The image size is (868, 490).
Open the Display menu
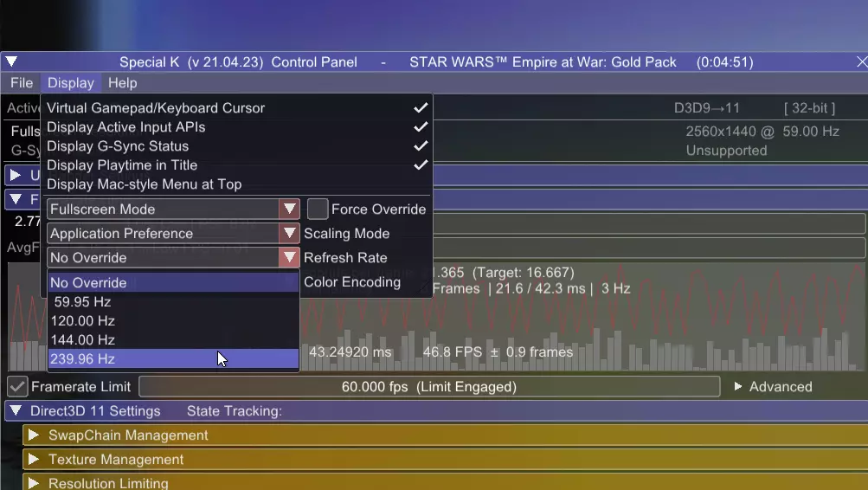click(x=70, y=83)
